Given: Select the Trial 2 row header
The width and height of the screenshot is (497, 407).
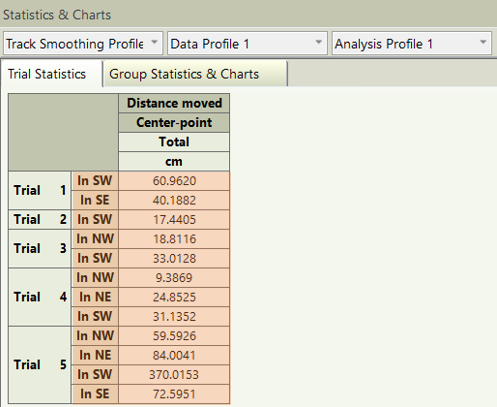Looking at the screenshot, I should pyautogui.click(x=40, y=220).
